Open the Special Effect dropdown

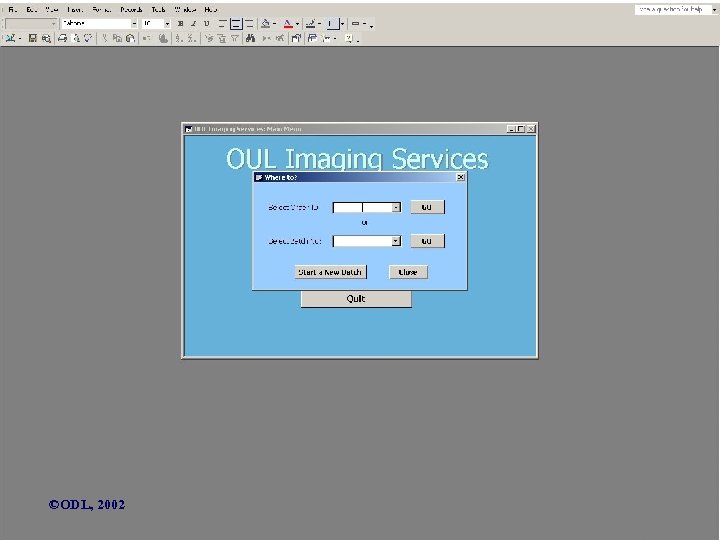[365, 23]
